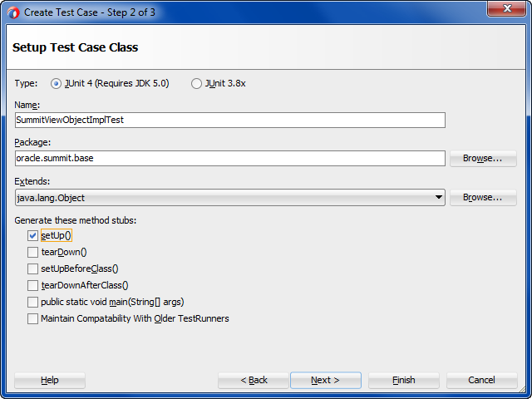Uncheck the setUp() method stub

(x=32, y=235)
